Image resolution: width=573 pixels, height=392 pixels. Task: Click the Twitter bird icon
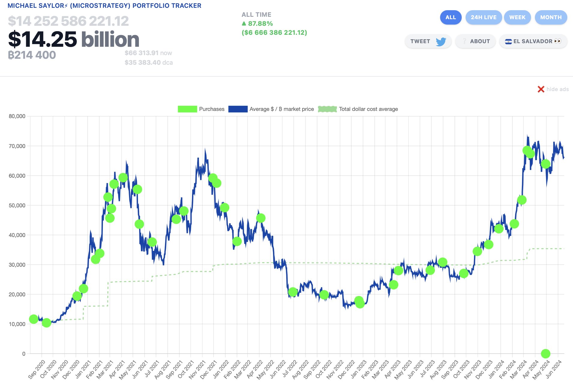coord(441,41)
